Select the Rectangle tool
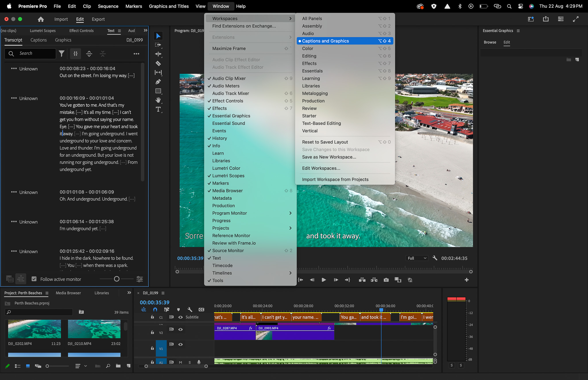This screenshot has height=380, width=588. pyautogui.click(x=158, y=91)
